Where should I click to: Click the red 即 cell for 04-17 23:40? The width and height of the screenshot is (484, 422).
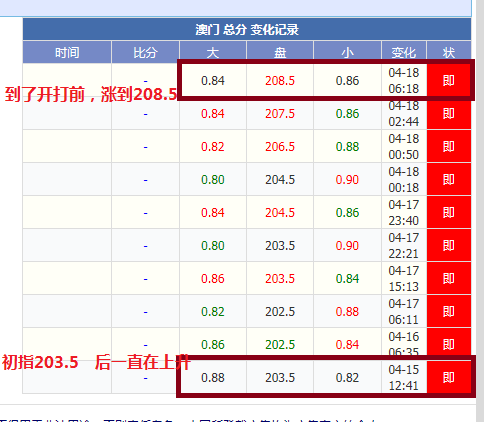coord(449,212)
